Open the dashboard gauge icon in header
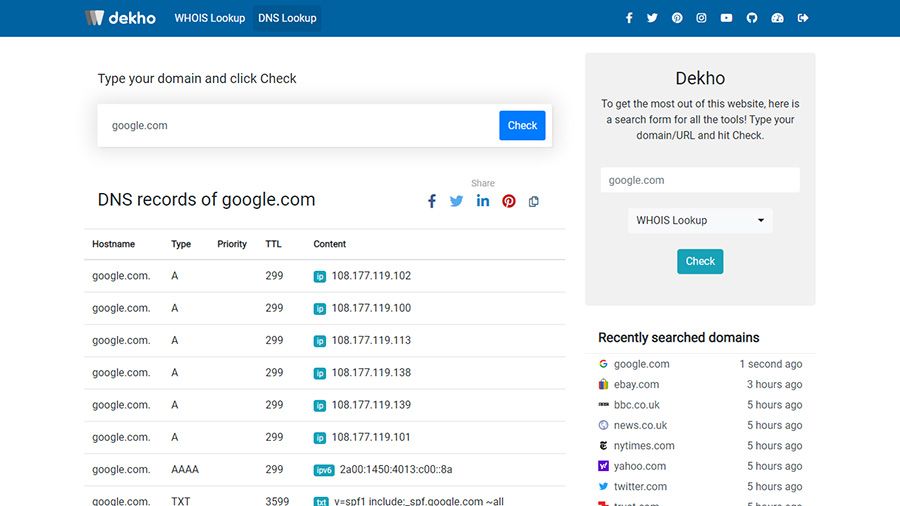 777,18
